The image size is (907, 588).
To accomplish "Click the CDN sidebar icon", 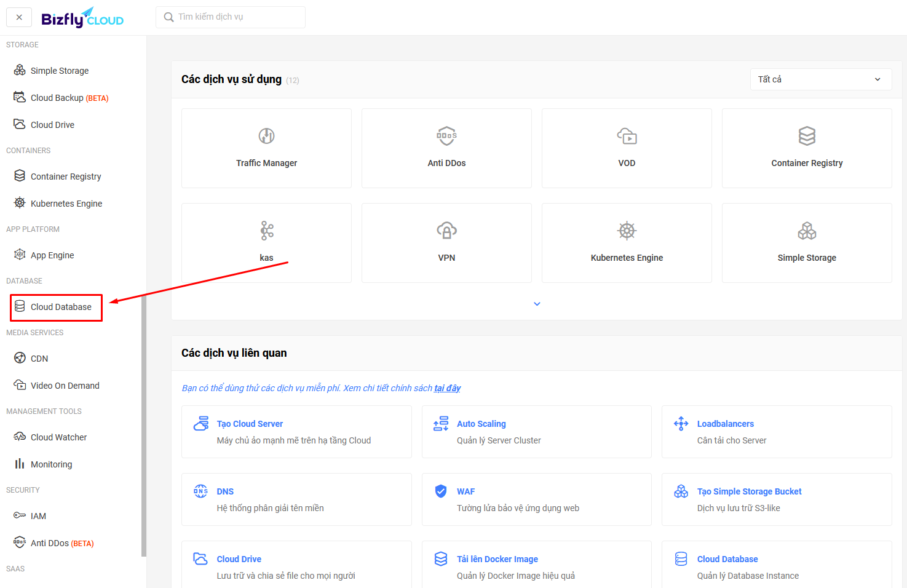I will 20,358.
